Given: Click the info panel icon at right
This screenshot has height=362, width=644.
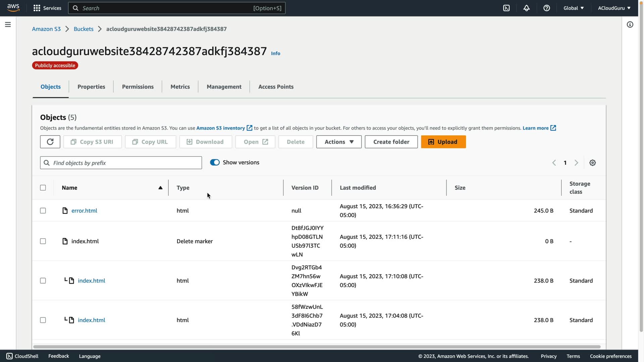Looking at the screenshot, I should [630, 24].
